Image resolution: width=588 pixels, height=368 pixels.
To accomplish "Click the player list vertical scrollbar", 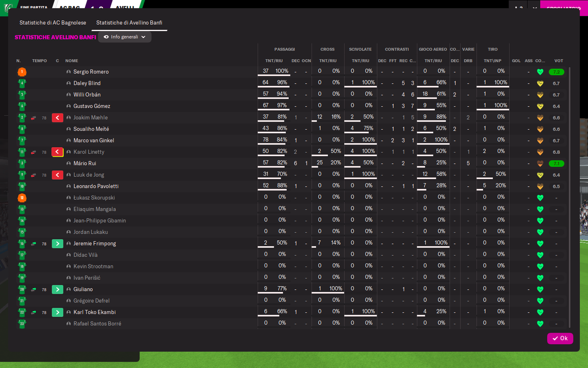I will click(569, 198).
